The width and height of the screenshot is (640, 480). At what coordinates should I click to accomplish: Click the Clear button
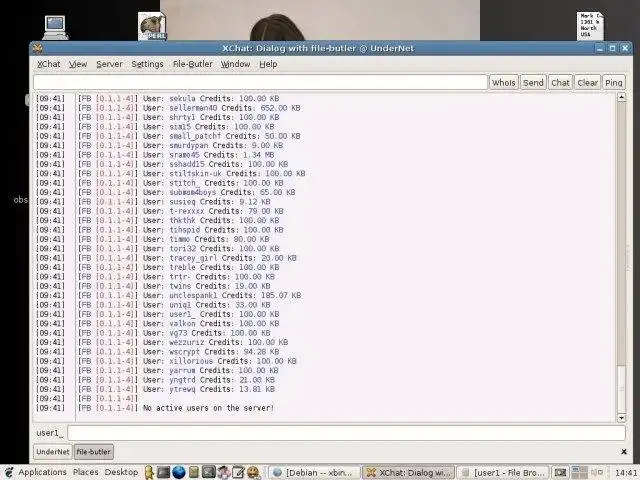(587, 82)
